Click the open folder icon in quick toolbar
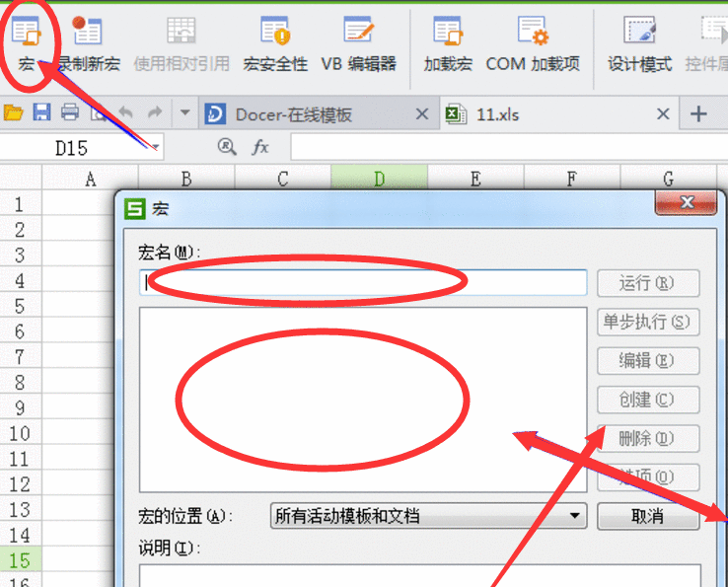The image size is (728, 587). (13, 112)
